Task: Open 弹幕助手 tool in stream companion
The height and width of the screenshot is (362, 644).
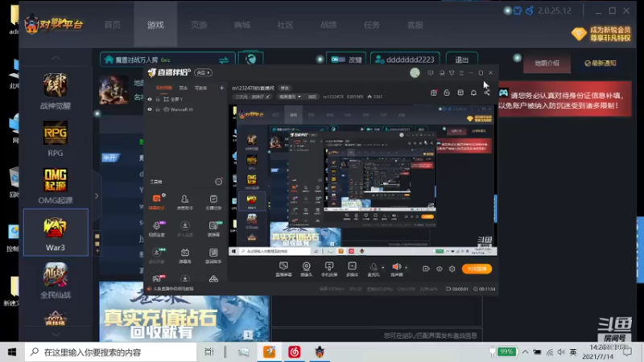Action: [156, 202]
